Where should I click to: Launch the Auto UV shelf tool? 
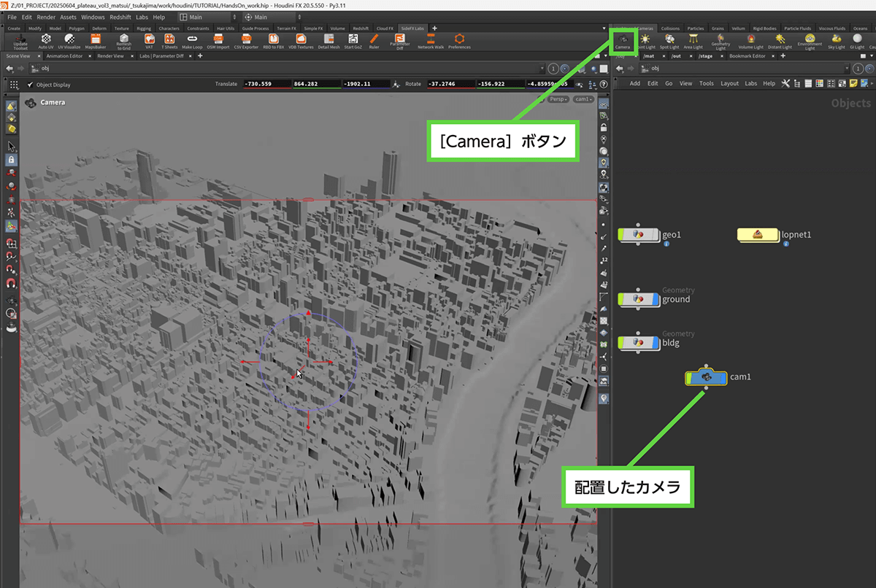coord(46,41)
